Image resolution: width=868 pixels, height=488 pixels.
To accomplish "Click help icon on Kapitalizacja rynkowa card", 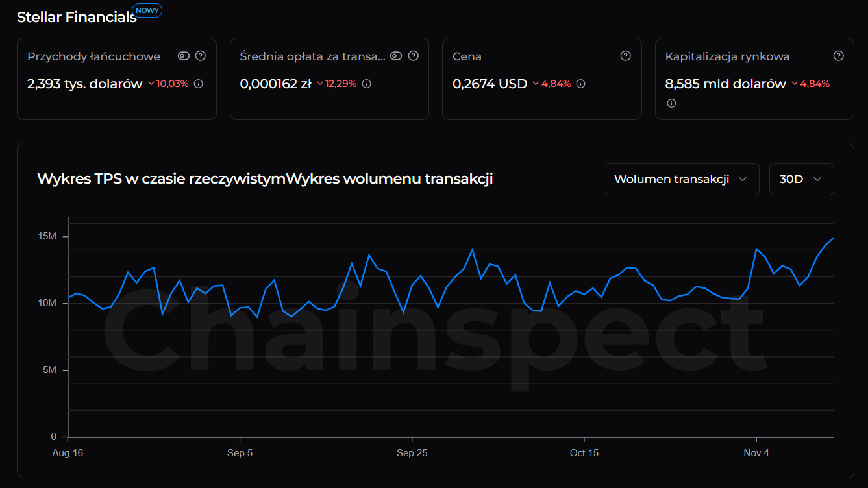I will pos(839,56).
